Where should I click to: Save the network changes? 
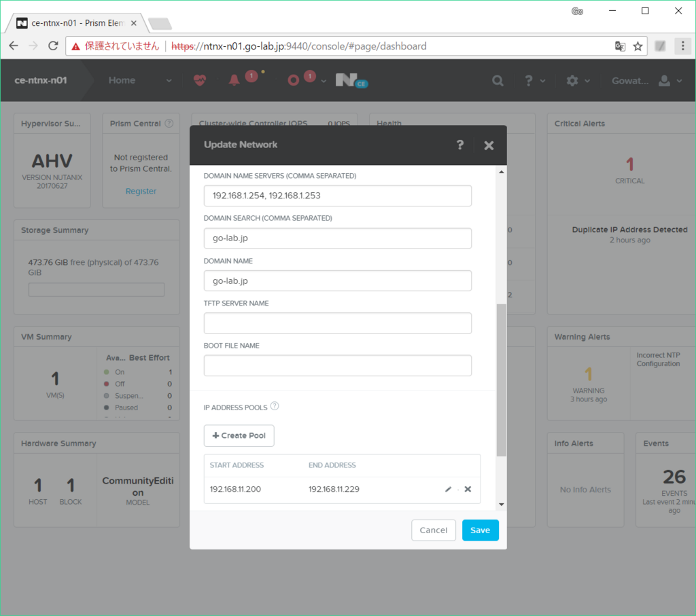click(481, 530)
